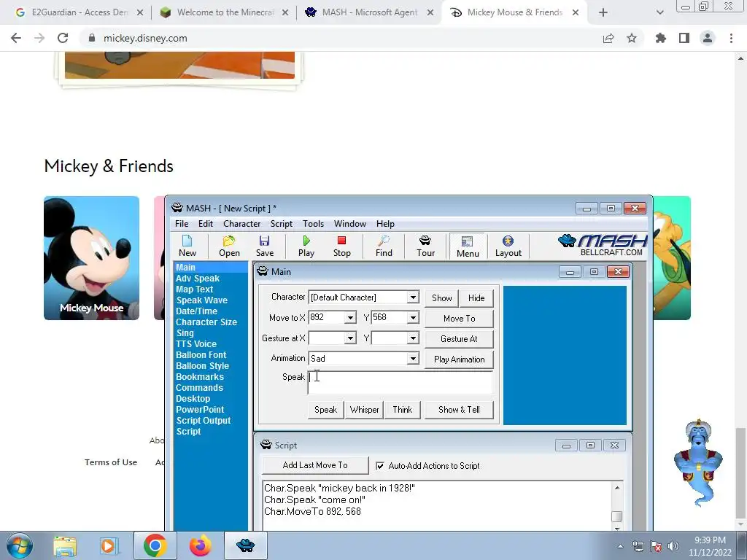Bookmark this page with the star icon
Image resolution: width=747 pixels, height=560 pixels.
[632, 38]
